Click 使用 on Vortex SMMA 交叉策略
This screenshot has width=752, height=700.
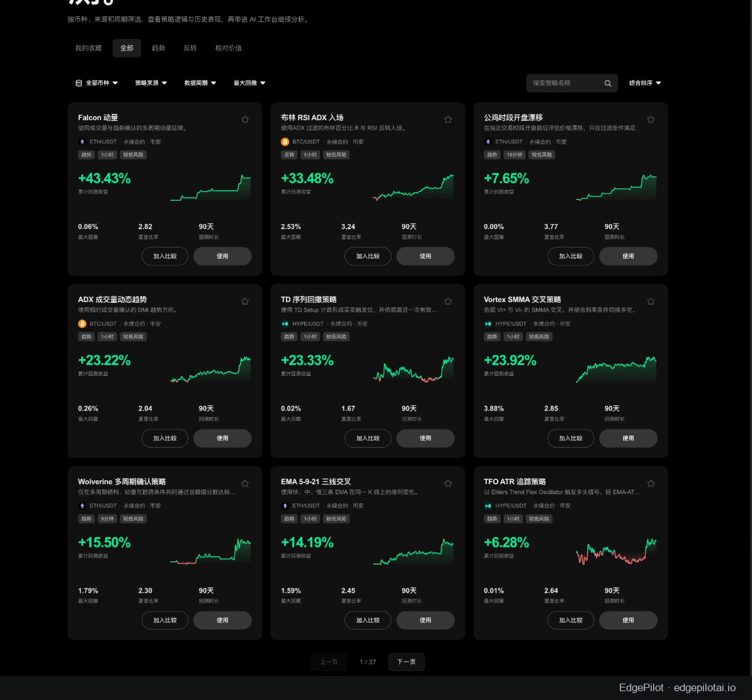point(629,438)
